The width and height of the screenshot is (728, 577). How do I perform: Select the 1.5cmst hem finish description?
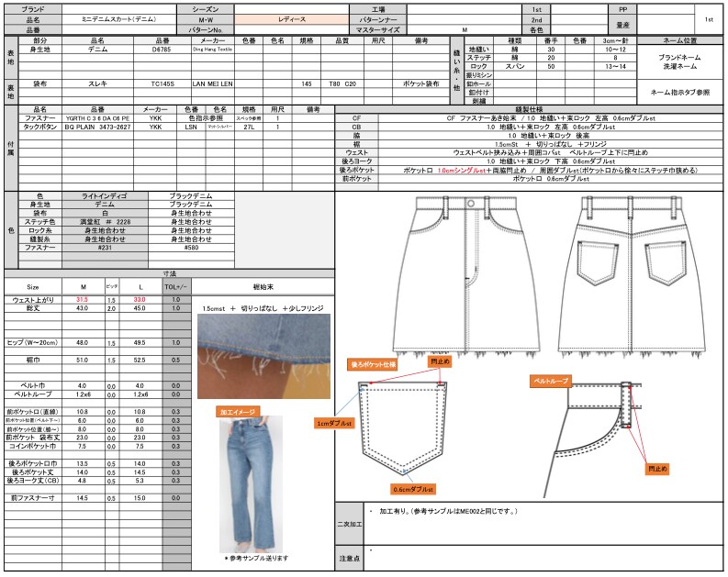click(x=263, y=308)
